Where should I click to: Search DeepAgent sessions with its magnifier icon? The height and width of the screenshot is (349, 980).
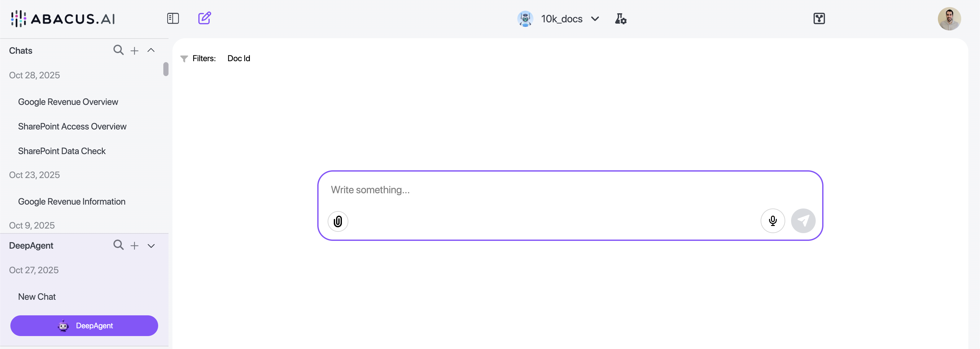point(118,245)
